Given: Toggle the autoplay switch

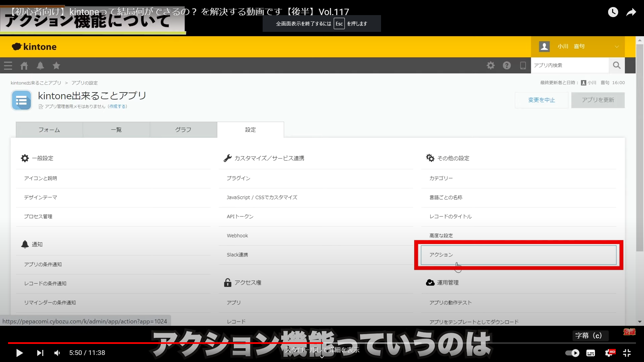Looking at the screenshot, I should click(x=572, y=353).
